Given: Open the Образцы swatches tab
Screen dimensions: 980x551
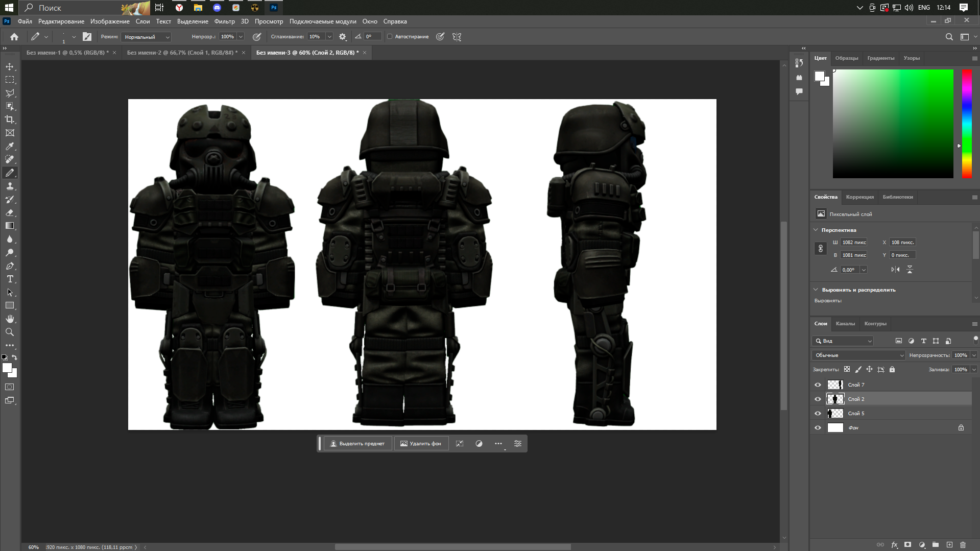Looking at the screenshot, I should click(x=846, y=58).
